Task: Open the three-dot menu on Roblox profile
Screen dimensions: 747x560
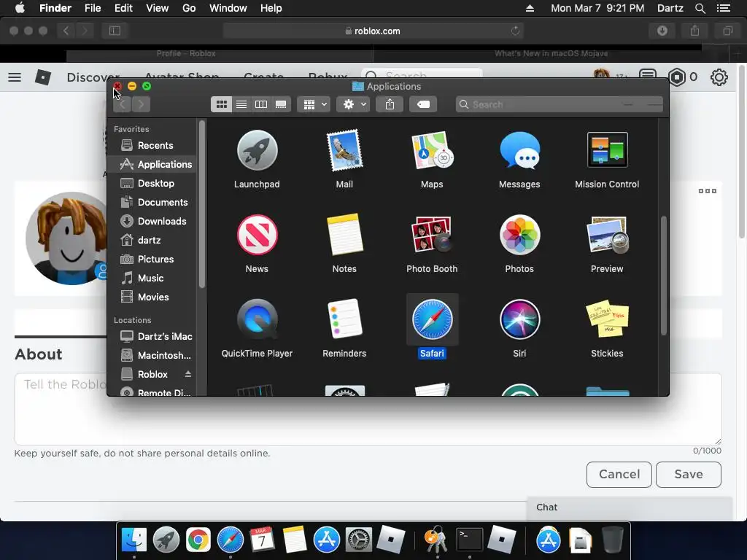Action: click(708, 191)
